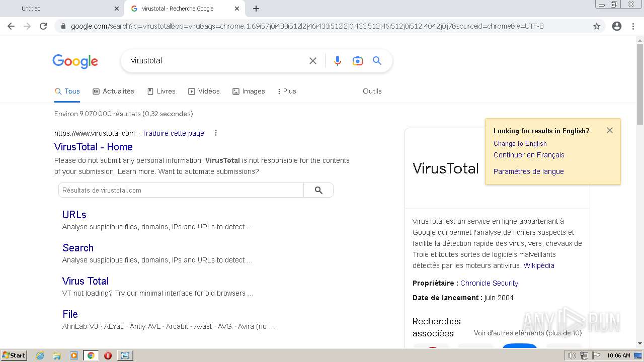
Task: Open the media player taskbar icon
Action: click(x=74, y=355)
